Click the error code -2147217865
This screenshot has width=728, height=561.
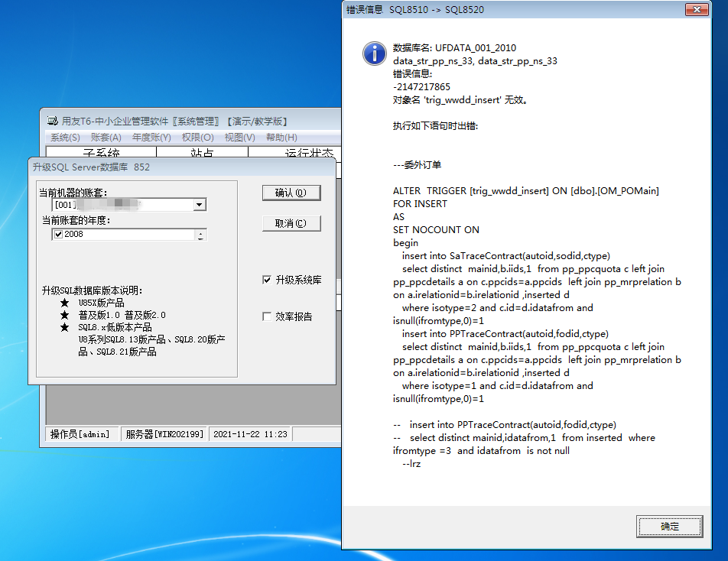pyautogui.click(x=421, y=87)
